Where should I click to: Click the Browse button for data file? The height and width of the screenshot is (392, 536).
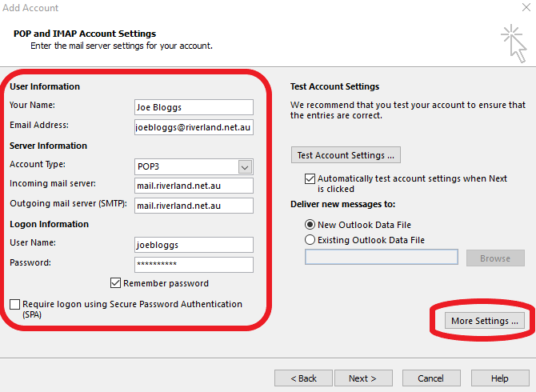pos(494,258)
